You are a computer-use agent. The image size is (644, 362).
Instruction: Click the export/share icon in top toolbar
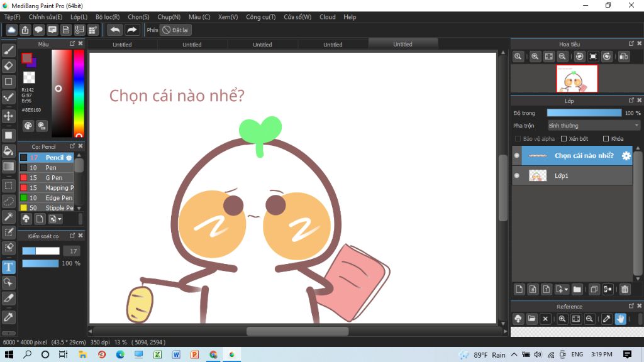25,30
